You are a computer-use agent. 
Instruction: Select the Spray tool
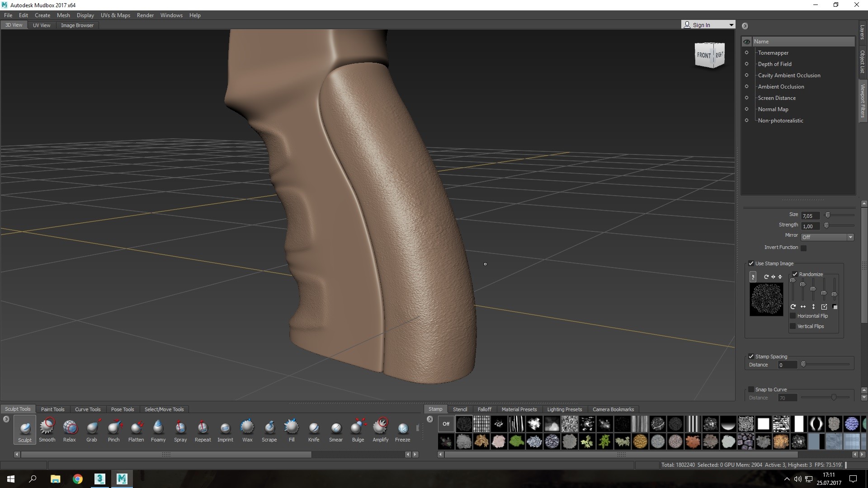(180, 430)
